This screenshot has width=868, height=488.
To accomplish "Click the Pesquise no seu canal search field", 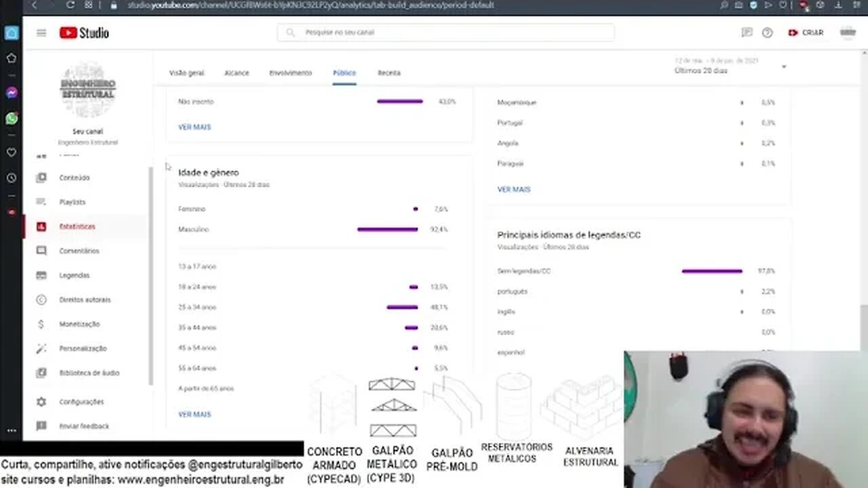I will [446, 33].
